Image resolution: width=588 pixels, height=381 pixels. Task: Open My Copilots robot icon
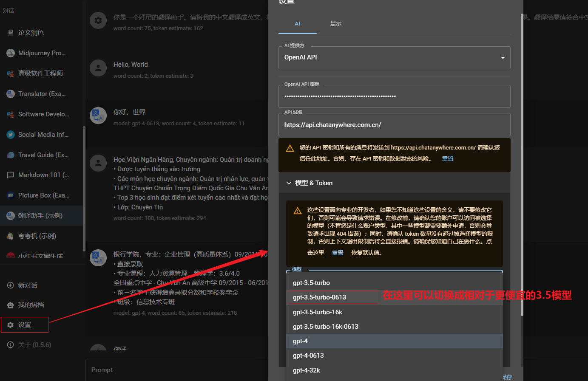[11, 305]
